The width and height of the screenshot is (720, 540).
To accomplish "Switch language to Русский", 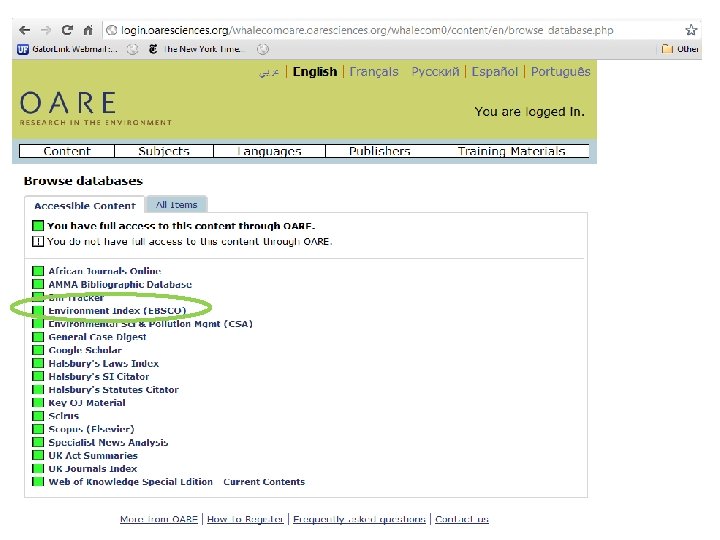I will tap(435, 72).
